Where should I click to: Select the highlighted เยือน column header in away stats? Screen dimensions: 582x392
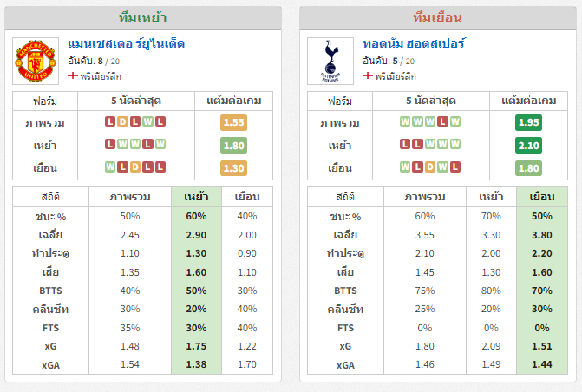(x=542, y=197)
